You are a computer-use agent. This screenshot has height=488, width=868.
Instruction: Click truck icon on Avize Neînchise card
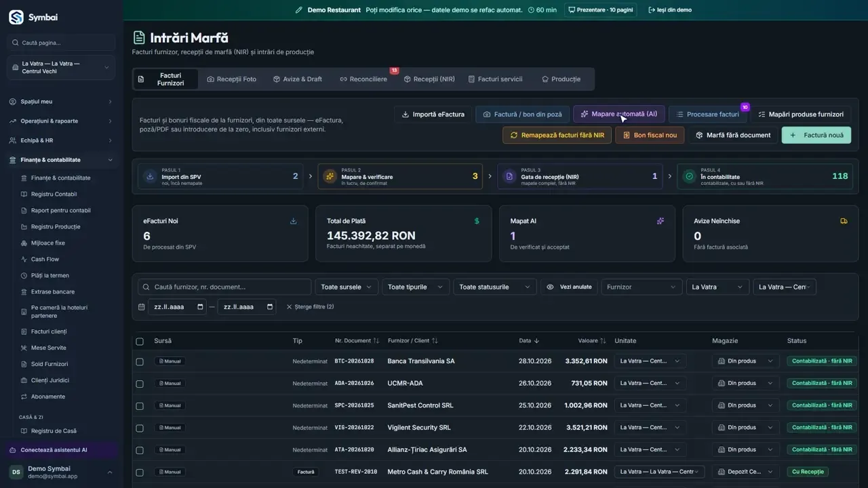pyautogui.click(x=844, y=221)
